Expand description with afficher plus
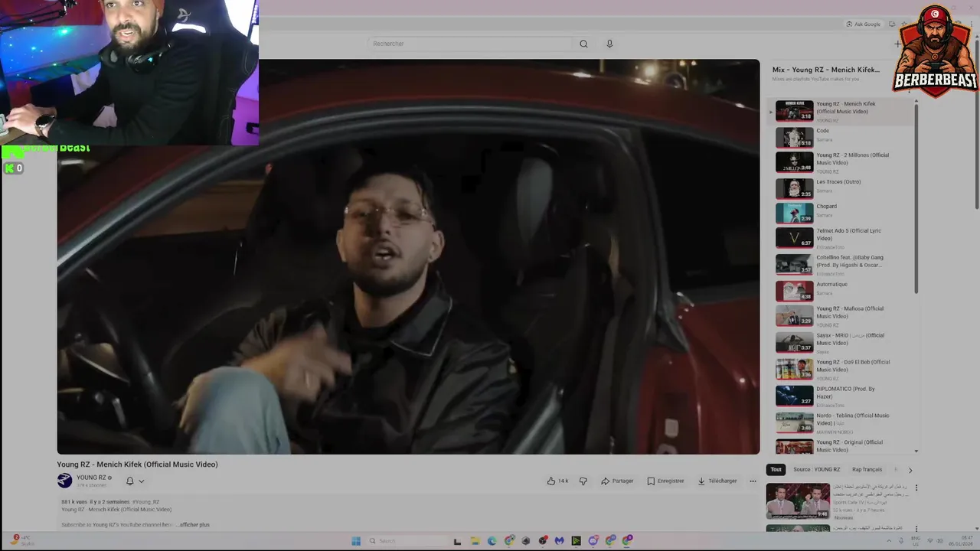The image size is (980, 551). 194,524
